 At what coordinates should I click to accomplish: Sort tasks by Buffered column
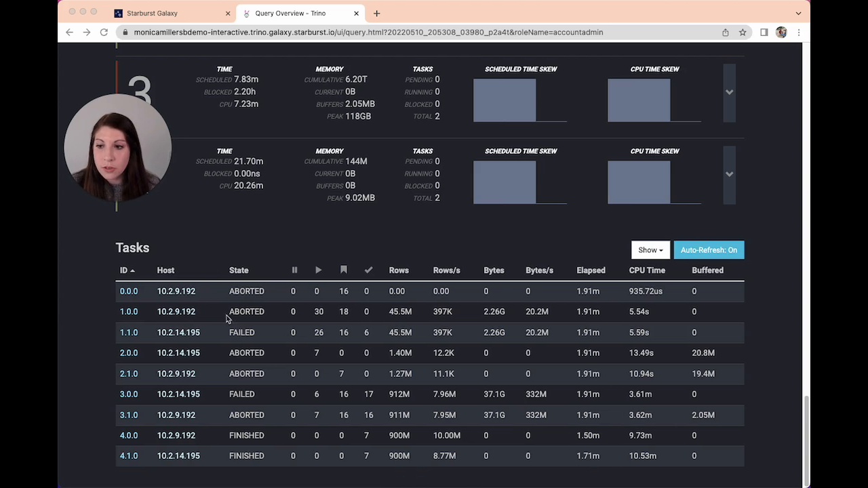coord(707,270)
